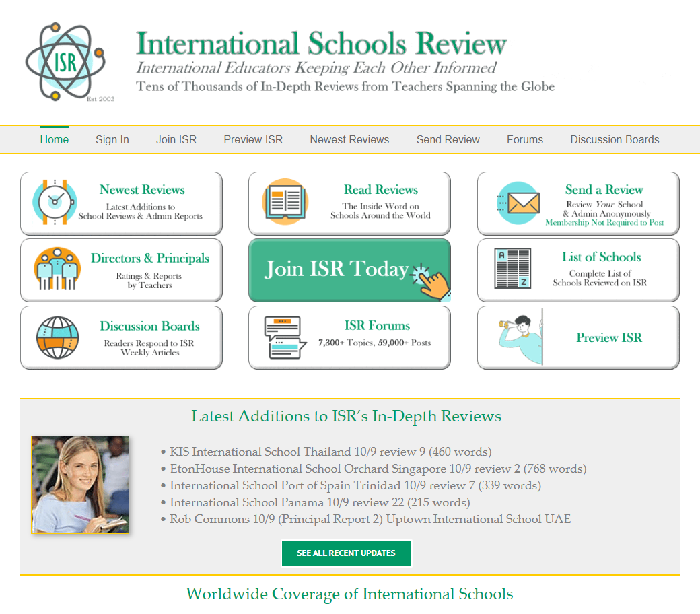The image size is (700, 614).
Task: Click 'The Inside Word on Schools Around the World'
Action: (380, 211)
